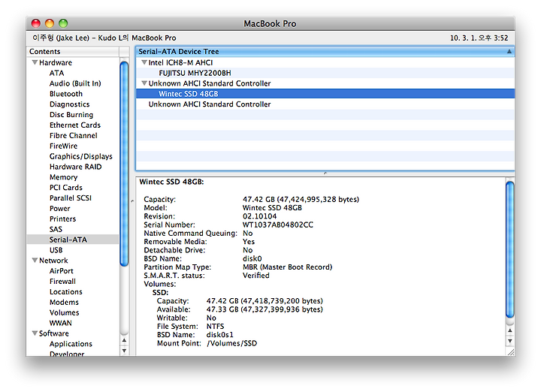The image size is (541, 392).
Task: Select the FUJITSU MHY2200BH drive row
Action: [325, 73]
